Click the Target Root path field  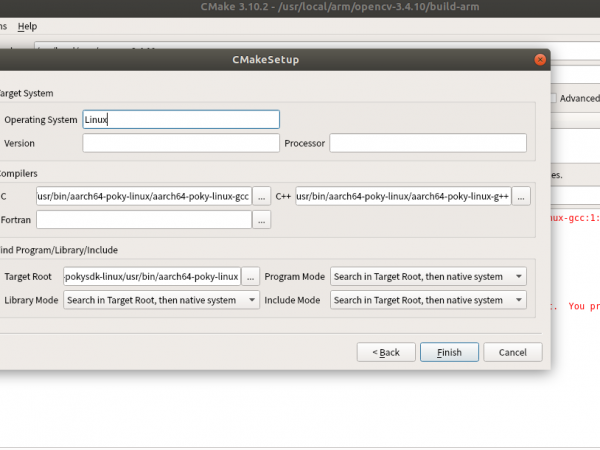[x=151, y=276]
